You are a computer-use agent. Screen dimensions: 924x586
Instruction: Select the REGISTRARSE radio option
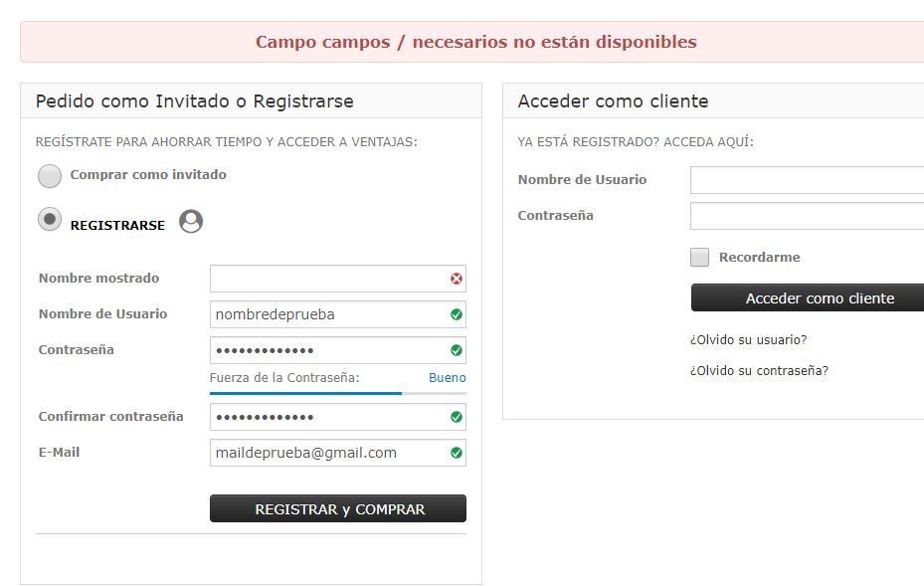[x=50, y=219]
